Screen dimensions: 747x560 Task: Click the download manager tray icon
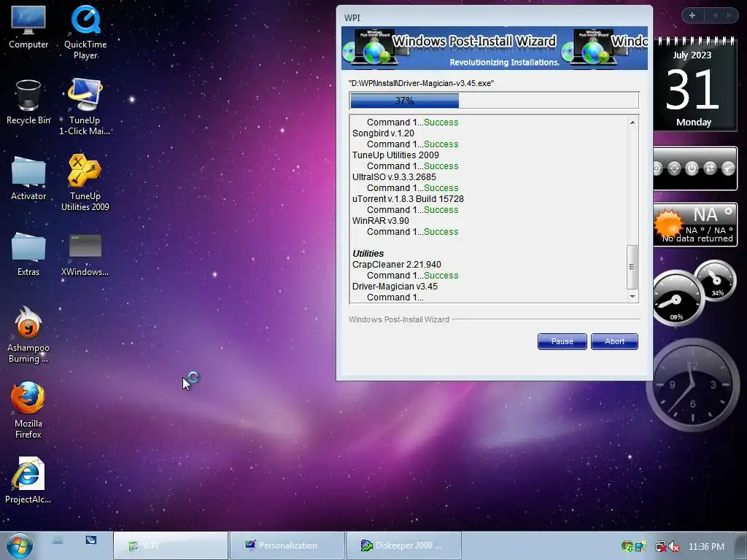pyautogui.click(x=627, y=547)
